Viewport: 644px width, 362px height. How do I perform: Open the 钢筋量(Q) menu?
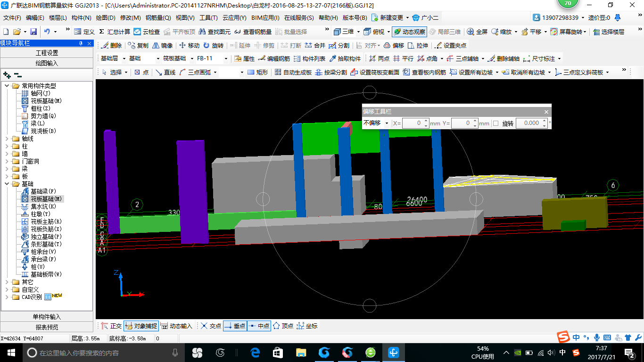[158, 18]
